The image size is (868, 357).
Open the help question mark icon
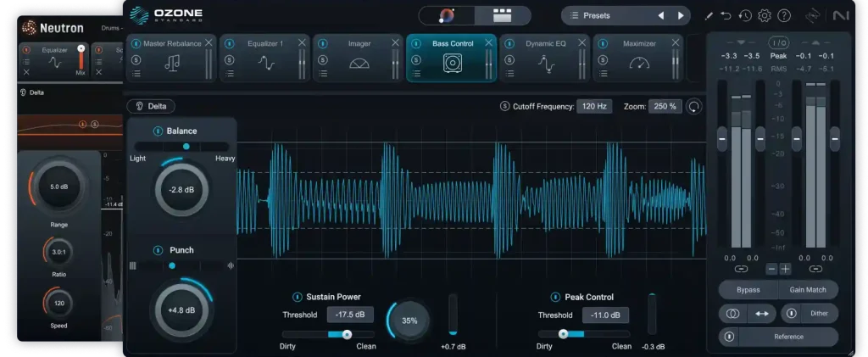click(x=784, y=15)
